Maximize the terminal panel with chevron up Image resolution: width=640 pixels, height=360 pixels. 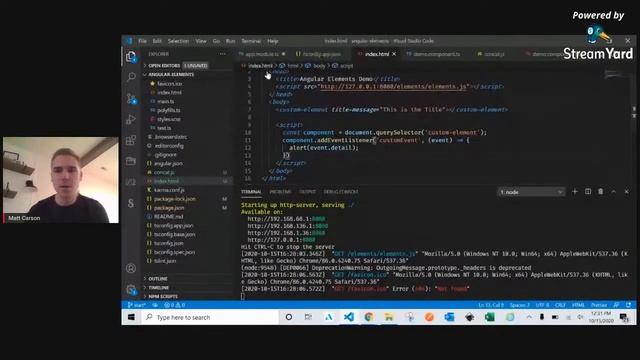pos(613,191)
